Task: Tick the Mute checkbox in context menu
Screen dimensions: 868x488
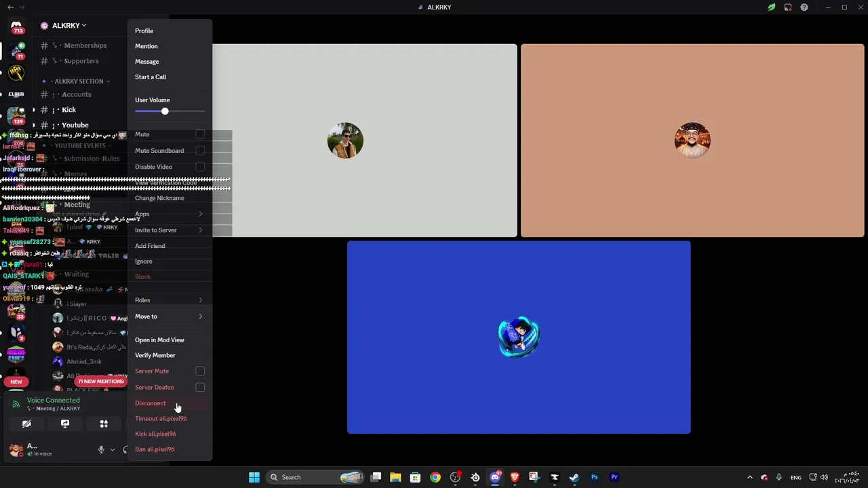Action: (x=200, y=134)
